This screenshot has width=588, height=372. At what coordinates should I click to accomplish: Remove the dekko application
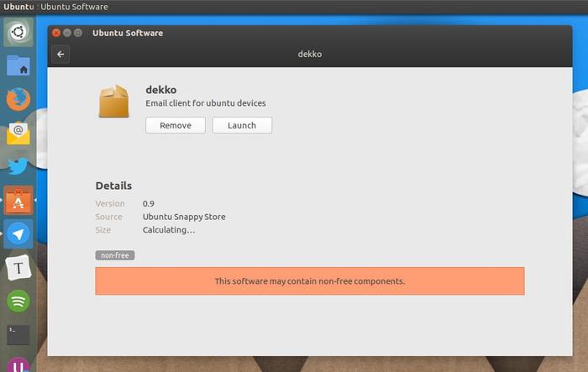(176, 125)
